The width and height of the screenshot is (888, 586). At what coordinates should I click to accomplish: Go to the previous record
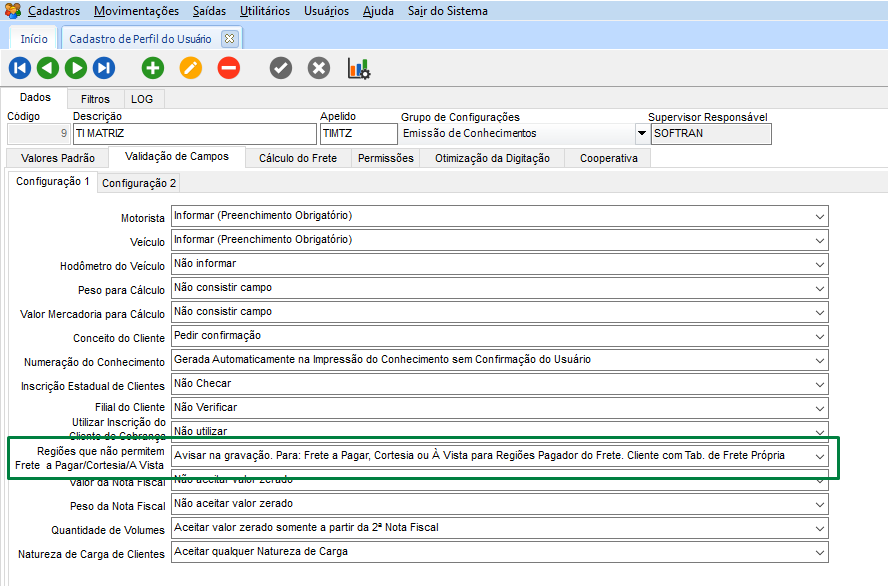click(x=48, y=68)
